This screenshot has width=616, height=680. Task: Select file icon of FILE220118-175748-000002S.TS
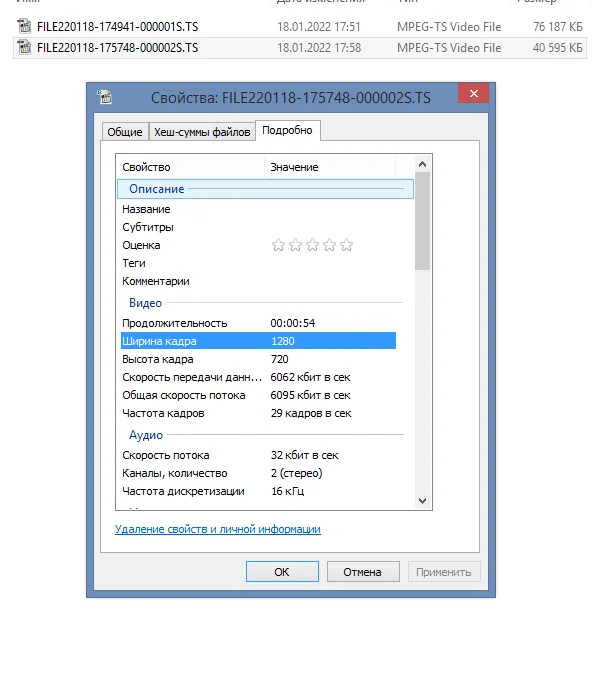[24, 47]
